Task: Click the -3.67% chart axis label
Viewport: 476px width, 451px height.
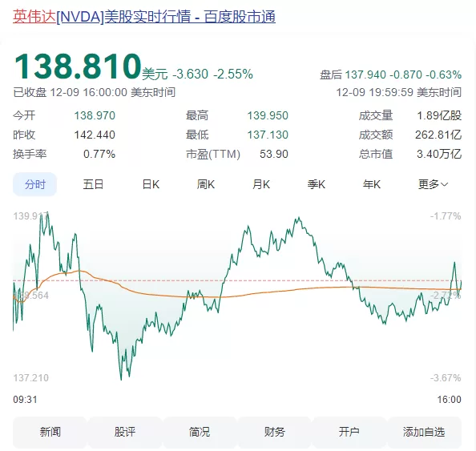Action: [446, 378]
